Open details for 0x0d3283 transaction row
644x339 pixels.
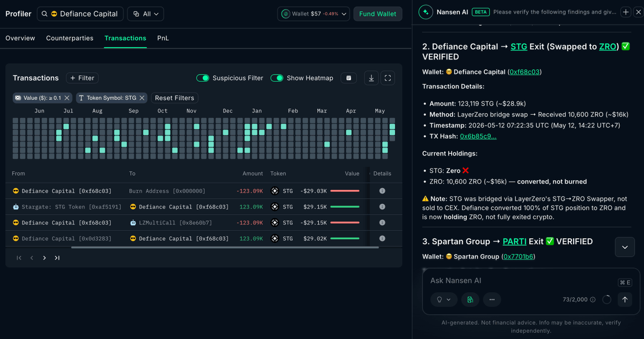(382, 238)
